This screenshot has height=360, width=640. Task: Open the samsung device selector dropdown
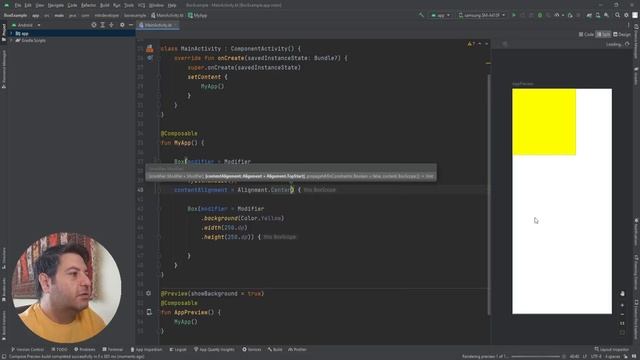coord(482,15)
